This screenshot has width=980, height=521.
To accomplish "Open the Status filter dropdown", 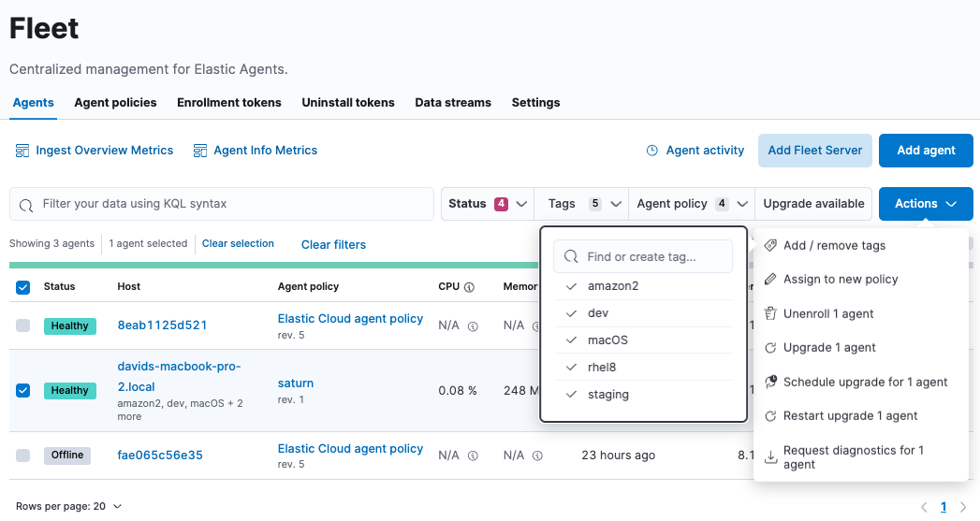I will (487, 204).
